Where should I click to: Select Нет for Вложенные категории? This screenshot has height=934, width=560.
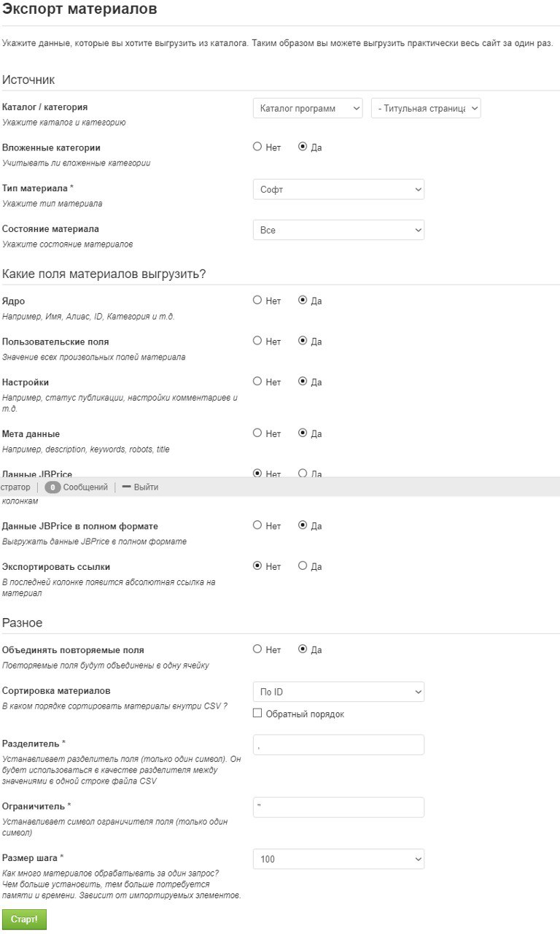pos(257,147)
